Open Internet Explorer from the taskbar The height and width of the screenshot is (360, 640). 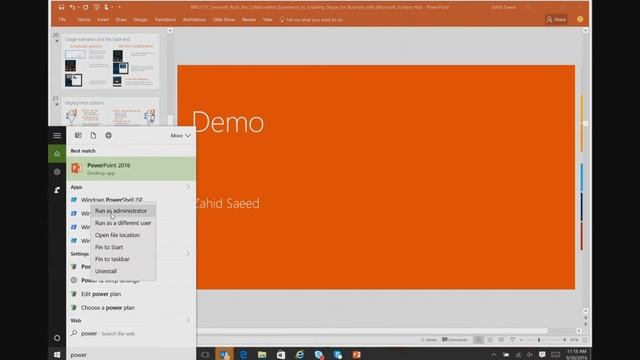(x=300, y=355)
